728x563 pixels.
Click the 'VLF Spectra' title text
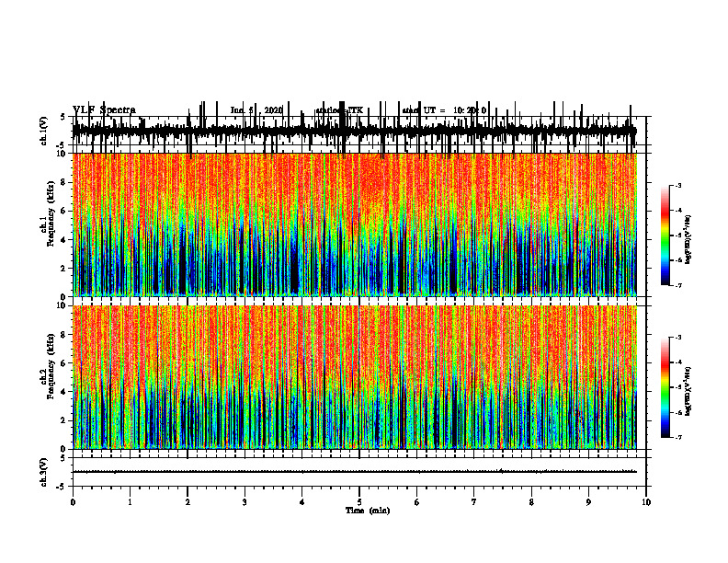tap(104, 110)
